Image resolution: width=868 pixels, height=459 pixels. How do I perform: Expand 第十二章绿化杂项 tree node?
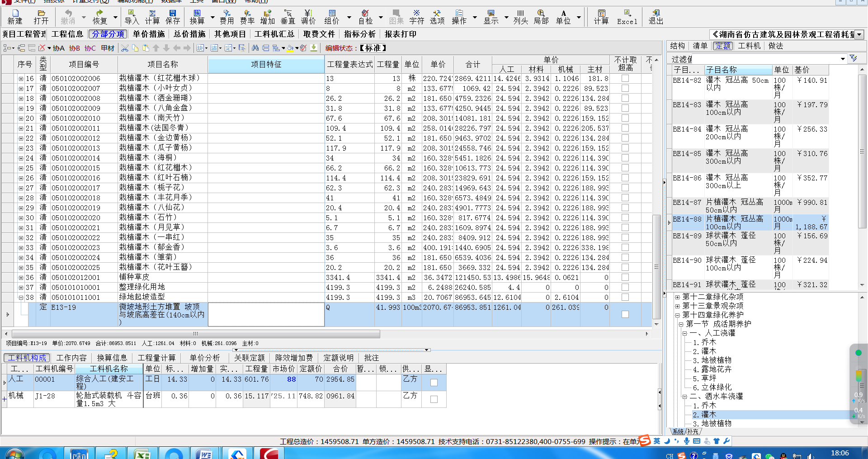677,297
